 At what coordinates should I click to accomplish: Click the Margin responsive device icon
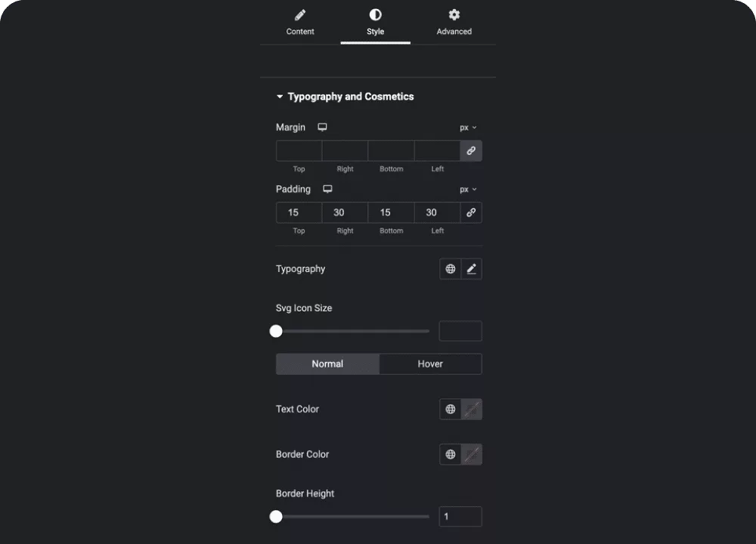pos(322,127)
